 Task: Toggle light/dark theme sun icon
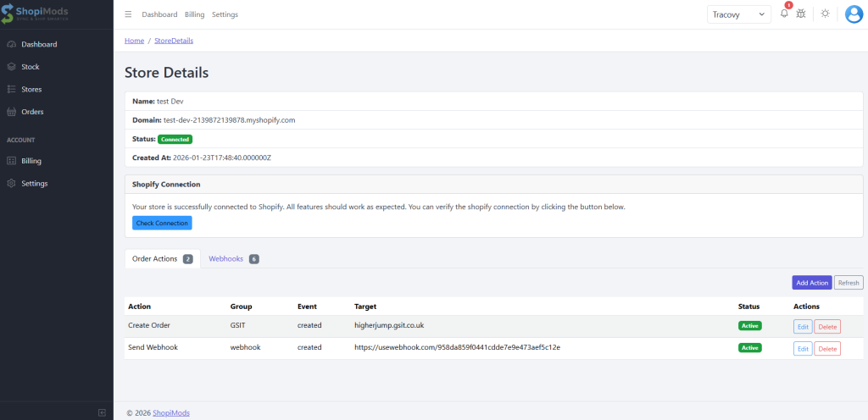pyautogui.click(x=825, y=14)
